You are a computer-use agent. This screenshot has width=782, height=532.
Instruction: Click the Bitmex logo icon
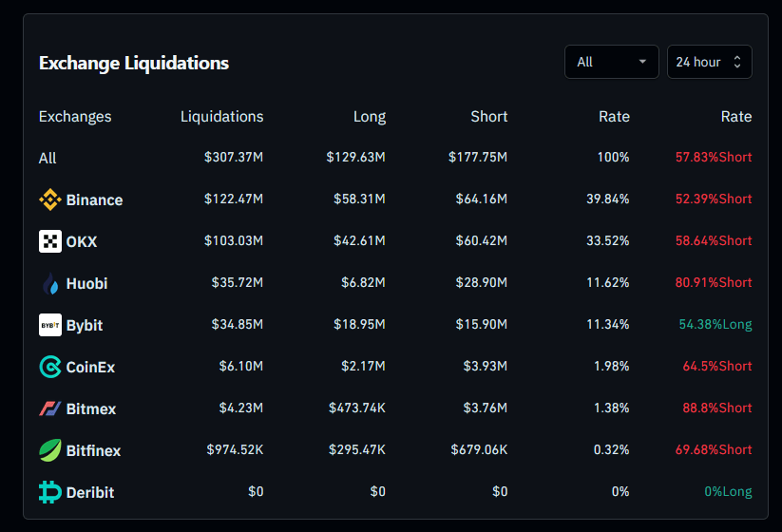[49, 408]
